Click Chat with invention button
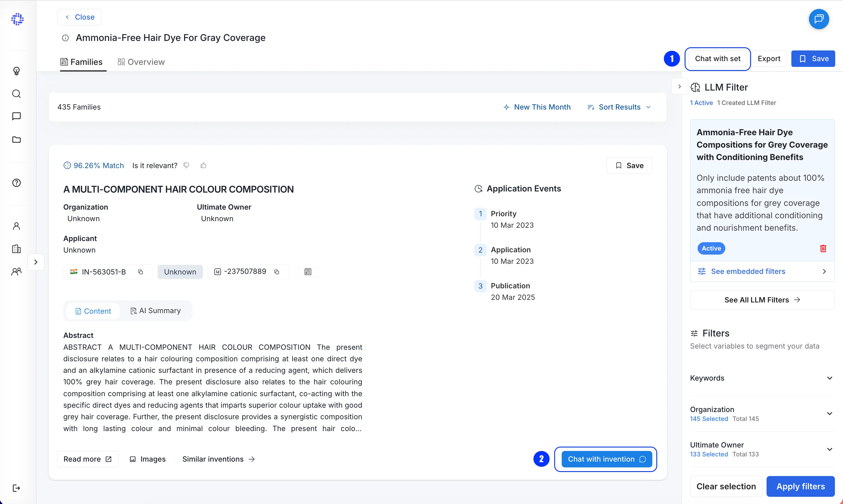The image size is (843, 504). point(606,459)
